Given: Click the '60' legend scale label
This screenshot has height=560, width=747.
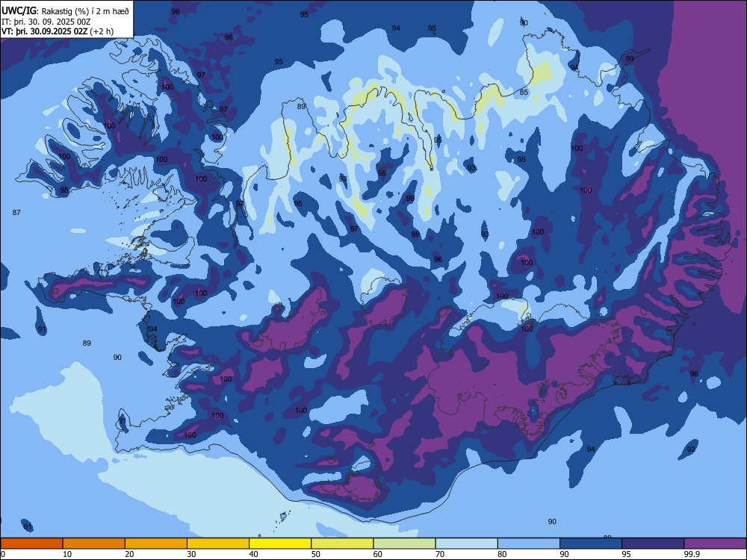Looking at the screenshot, I should point(378,554).
